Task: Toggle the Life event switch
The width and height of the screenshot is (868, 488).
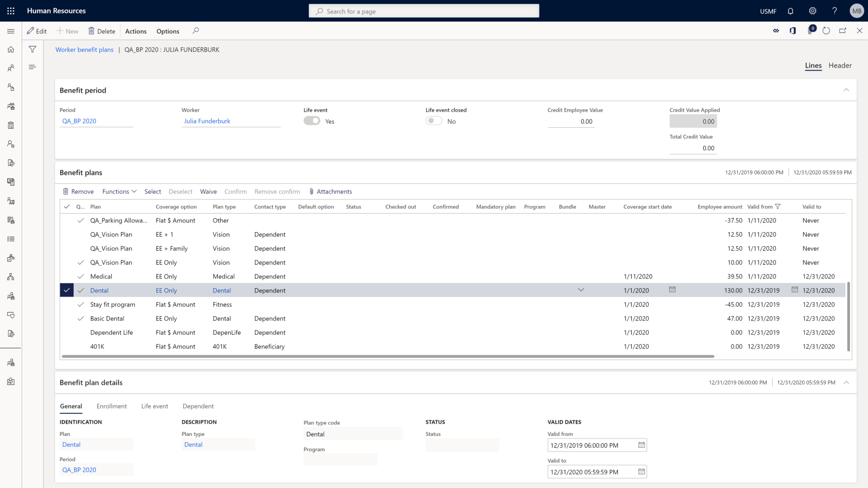Action: 312,121
